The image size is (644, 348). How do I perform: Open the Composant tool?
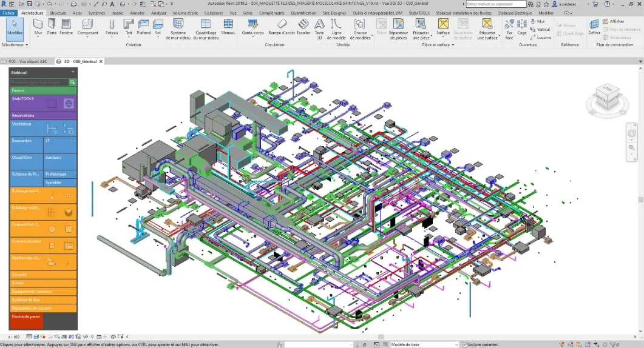88,27
